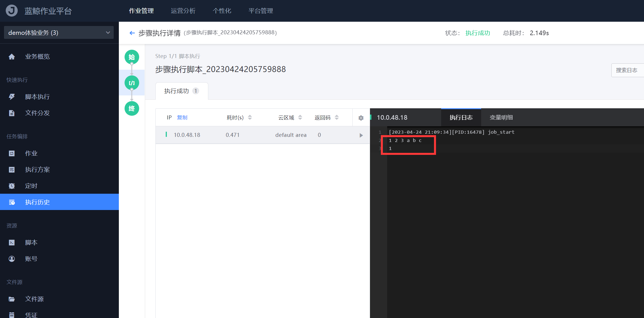
Task: Click the 文件分发 document icon
Action: 12,113
